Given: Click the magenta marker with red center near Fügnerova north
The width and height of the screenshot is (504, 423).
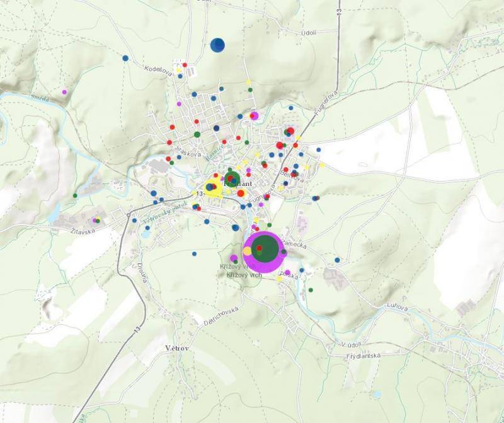Looking at the screenshot, I should click(254, 115).
